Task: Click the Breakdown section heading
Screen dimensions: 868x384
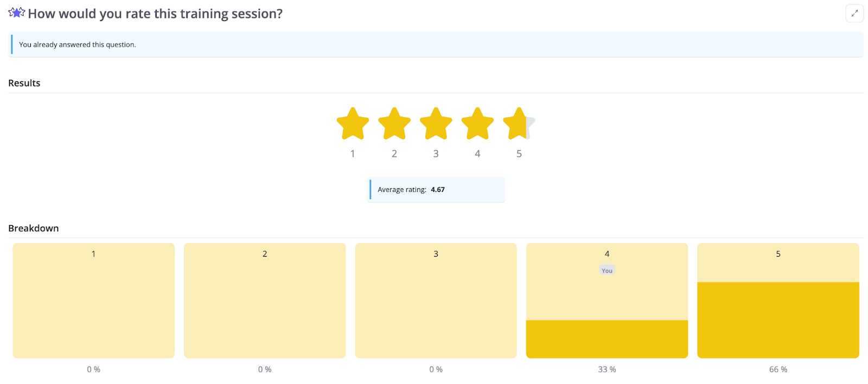Action: 34,228
